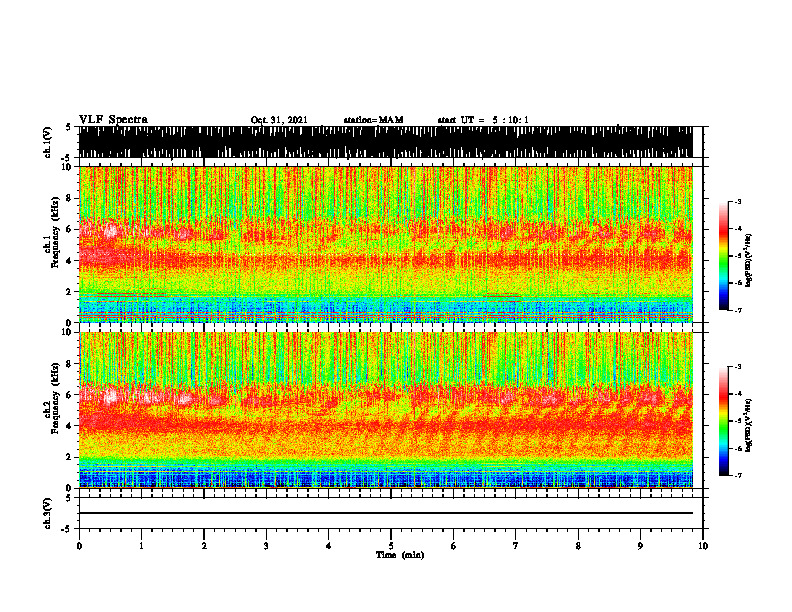Click the time axis tick label "2"

(204, 546)
